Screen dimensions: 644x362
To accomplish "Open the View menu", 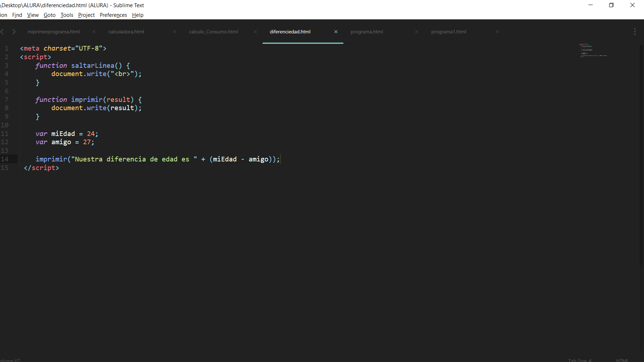I will point(33,15).
